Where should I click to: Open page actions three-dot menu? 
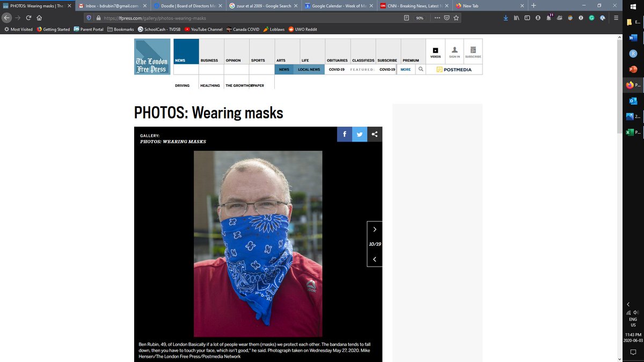[437, 17]
